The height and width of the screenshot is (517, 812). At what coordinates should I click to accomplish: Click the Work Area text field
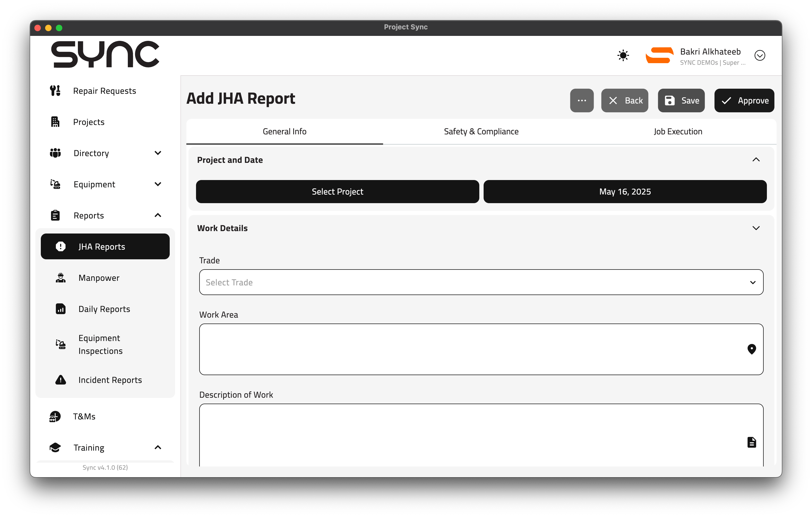pyautogui.click(x=481, y=349)
